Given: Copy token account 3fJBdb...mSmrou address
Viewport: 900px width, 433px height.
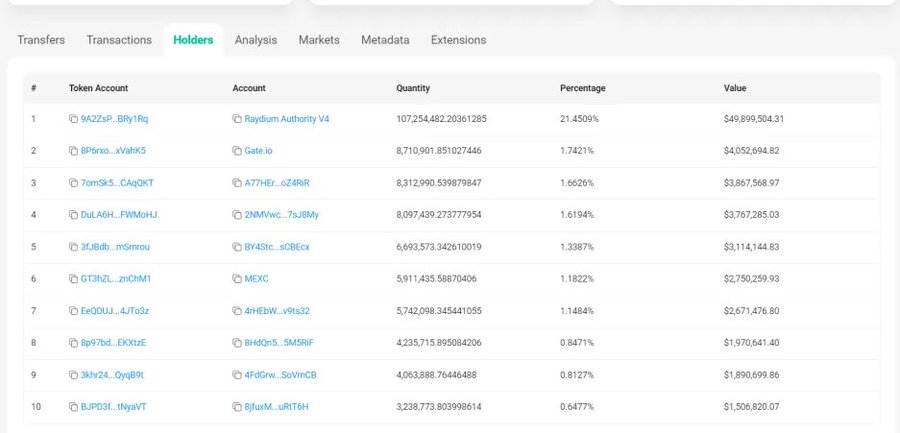Looking at the screenshot, I should pyautogui.click(x=73, y=247).
